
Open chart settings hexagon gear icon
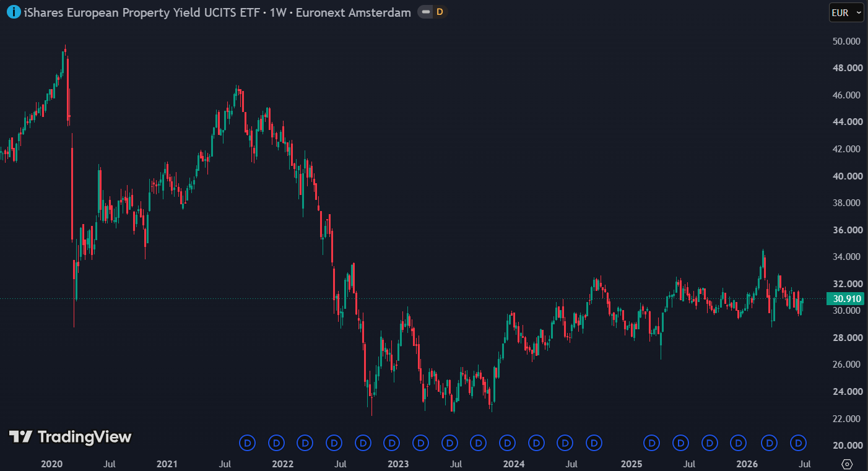(848, 464)
